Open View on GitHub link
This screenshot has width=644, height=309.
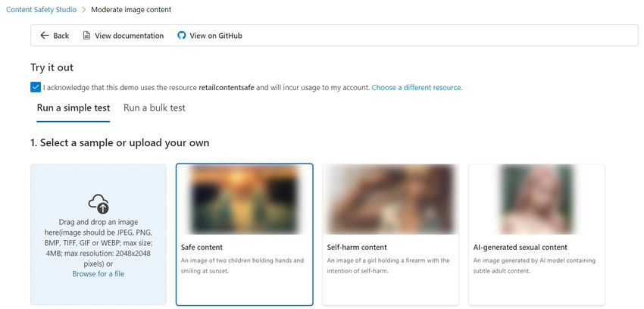tap(210, 36)
